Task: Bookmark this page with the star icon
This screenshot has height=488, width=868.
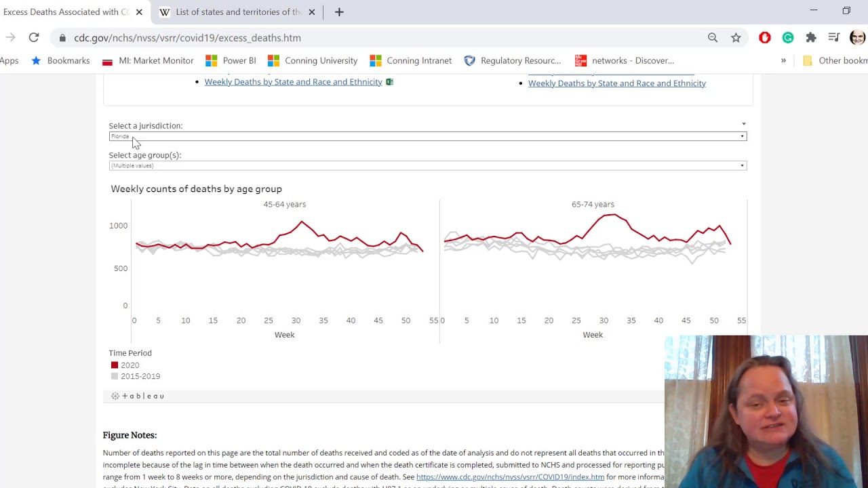Action: click(736, 38)
